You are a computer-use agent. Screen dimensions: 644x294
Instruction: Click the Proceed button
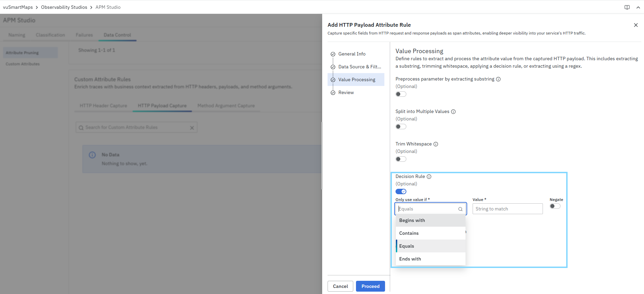point(371,286)
